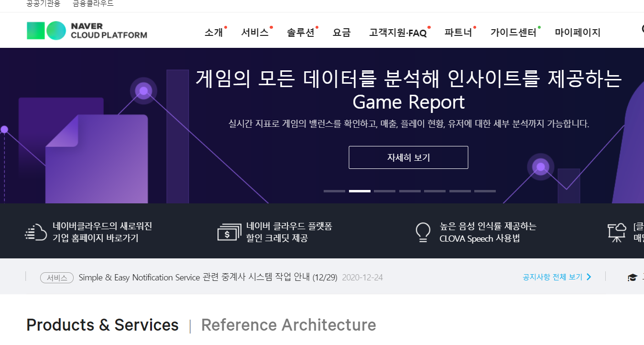Activate the third slide indicator dot
Viewport: 644px width, 345px height.
384,191
